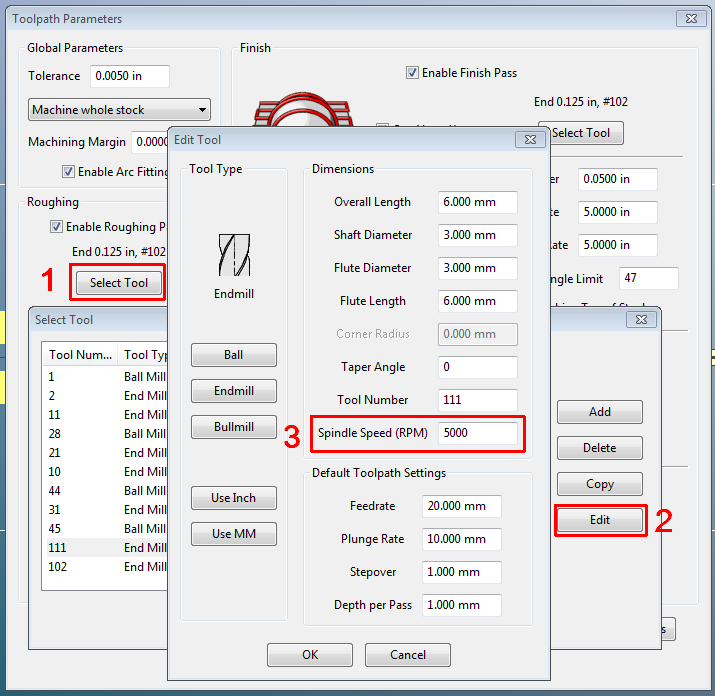This screenshot has width=715, height=696.
Task: Select tool 31 End Mill row
Action: pos(106,509)
